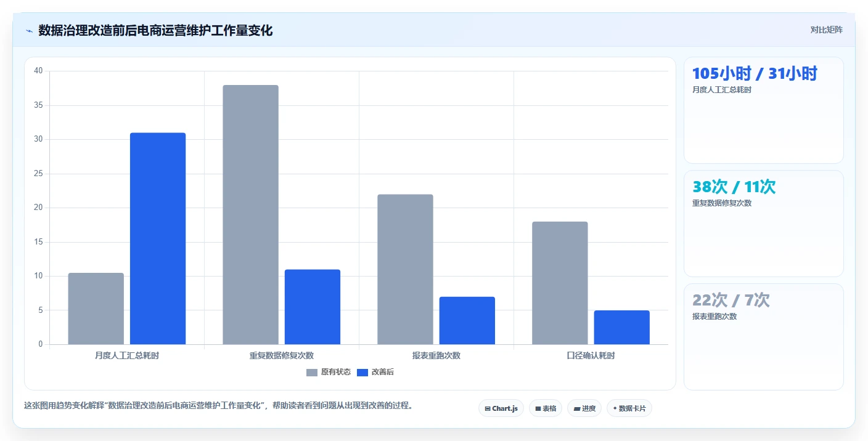Image resolution: width=868 pixels, height=441 pixels.
Task: Click the 22次 / 7次 card value
Action: (x=731, y=300)
